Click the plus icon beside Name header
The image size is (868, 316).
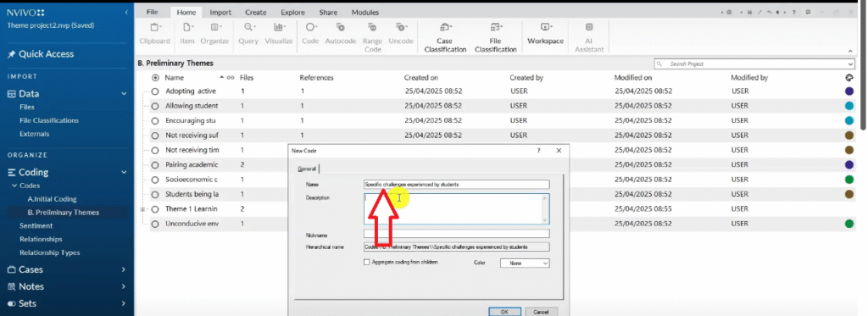(x=155, y=78)
